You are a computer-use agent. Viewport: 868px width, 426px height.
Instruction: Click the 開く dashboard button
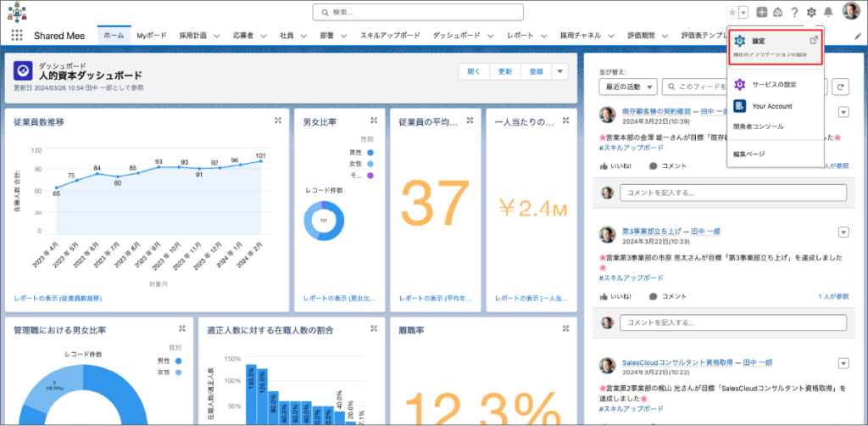click(474, 71)
